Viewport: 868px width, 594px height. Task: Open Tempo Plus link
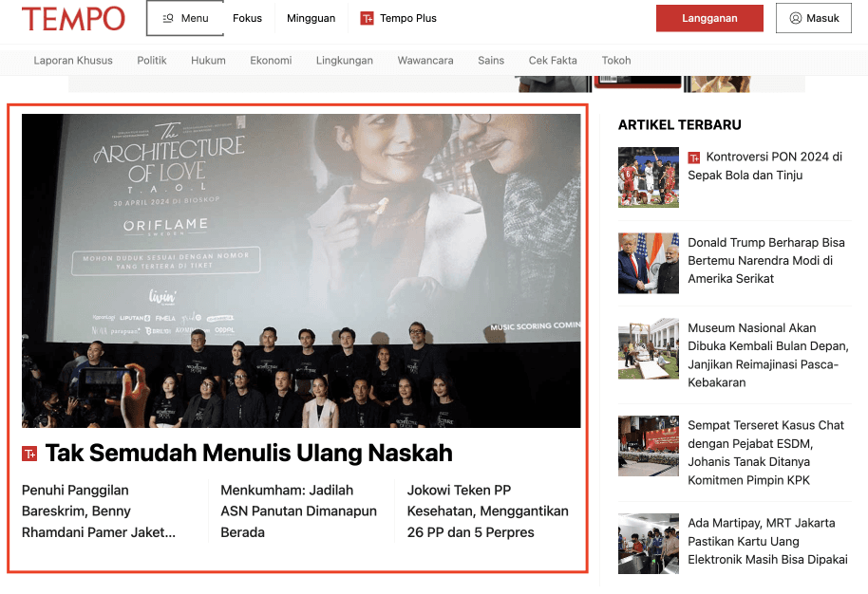[x=398, y=18]
